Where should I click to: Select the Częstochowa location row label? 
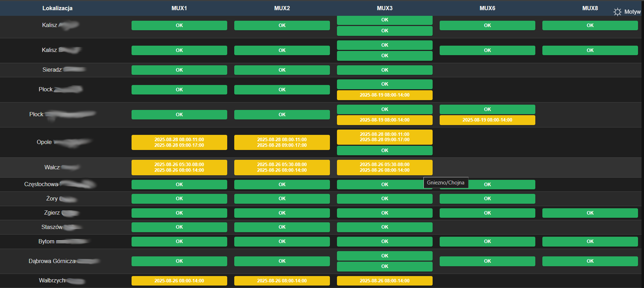(x=41, y=184)
